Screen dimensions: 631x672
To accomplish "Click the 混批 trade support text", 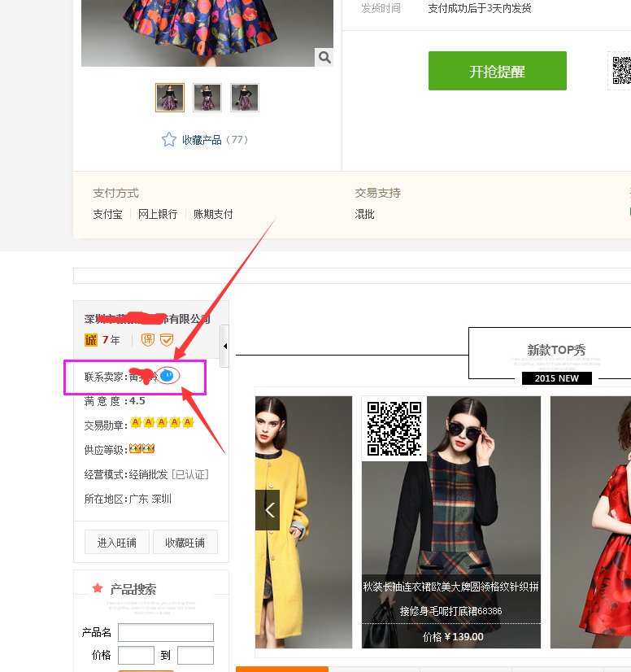I will pyautogui.click(x=364, y=214).
